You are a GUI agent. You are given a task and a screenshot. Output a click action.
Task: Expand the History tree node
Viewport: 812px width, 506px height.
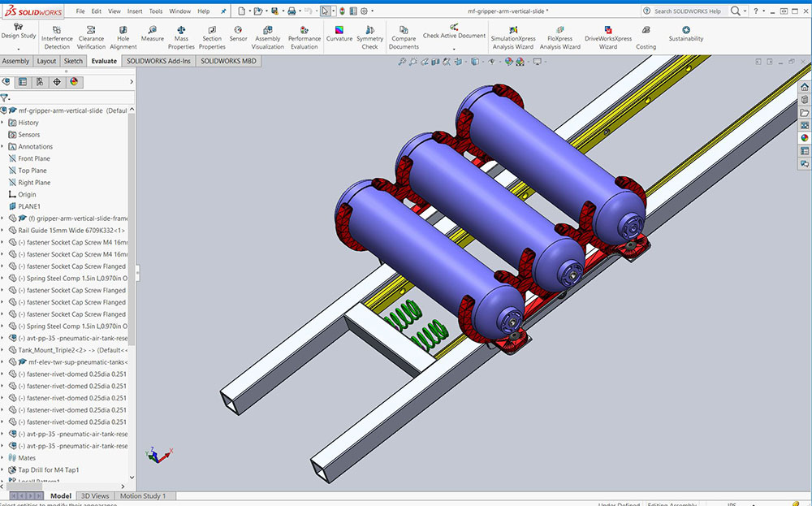coord(3,123)
